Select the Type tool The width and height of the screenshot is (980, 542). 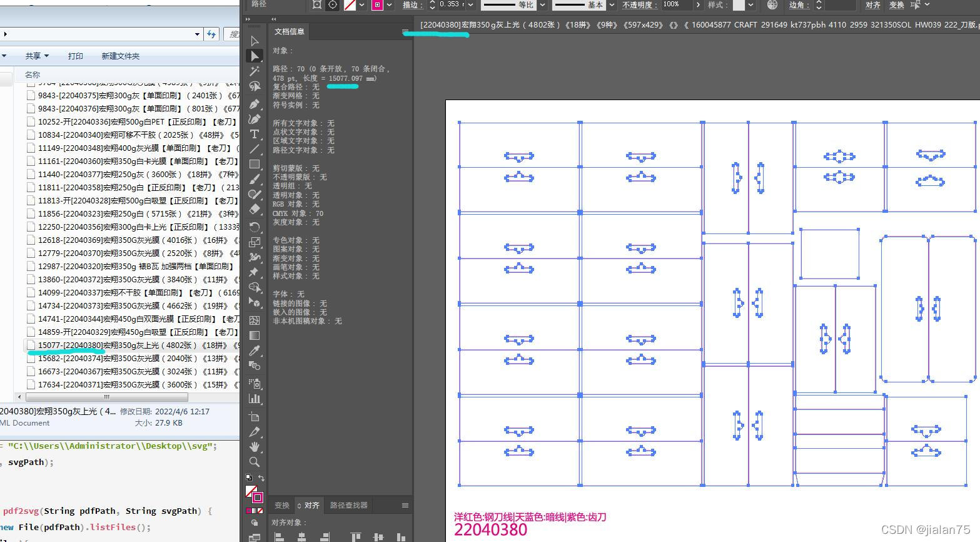tap(255, 134)
